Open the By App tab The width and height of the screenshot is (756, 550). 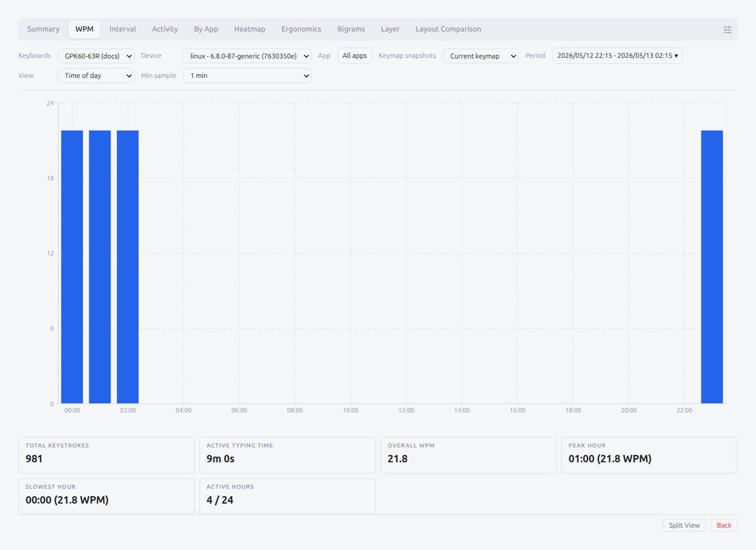click(206, 29)
